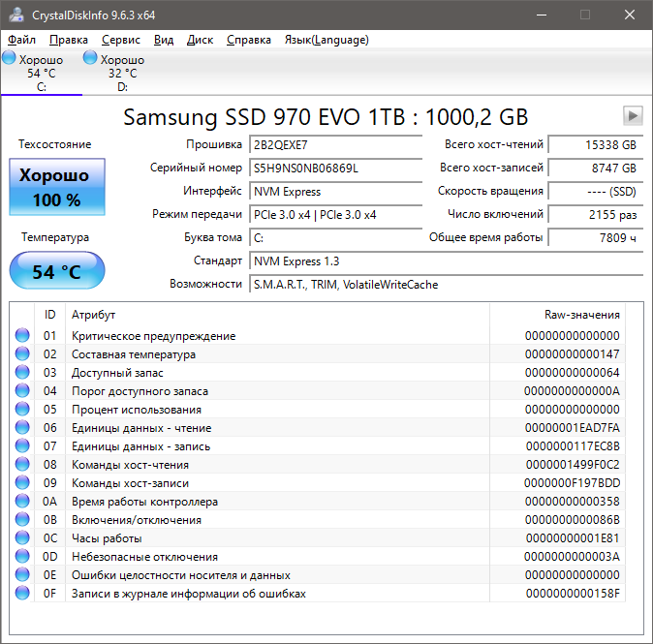Screen dimensions: 653x644
Task: Select the Доступный запас row
Action: point(318,372)
